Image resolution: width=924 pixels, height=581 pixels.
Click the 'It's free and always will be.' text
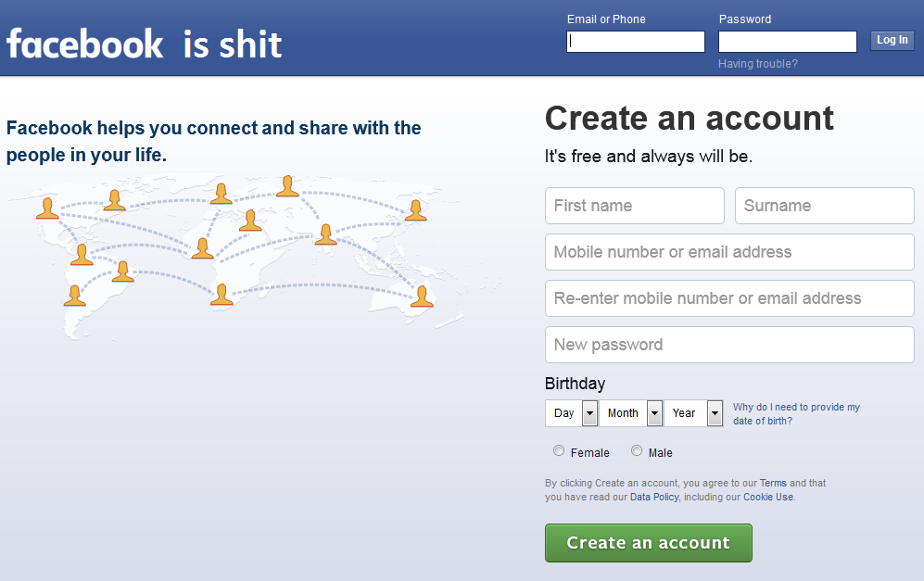click(x=648, y=157)
